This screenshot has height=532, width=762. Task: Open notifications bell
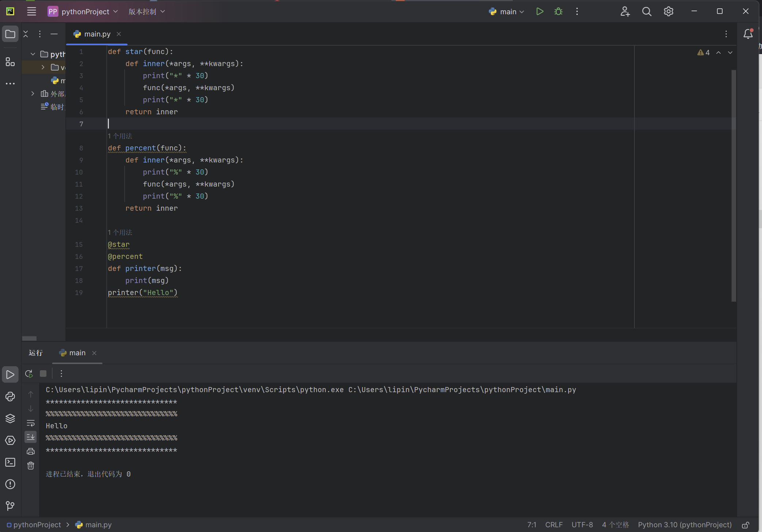[748, 34]
